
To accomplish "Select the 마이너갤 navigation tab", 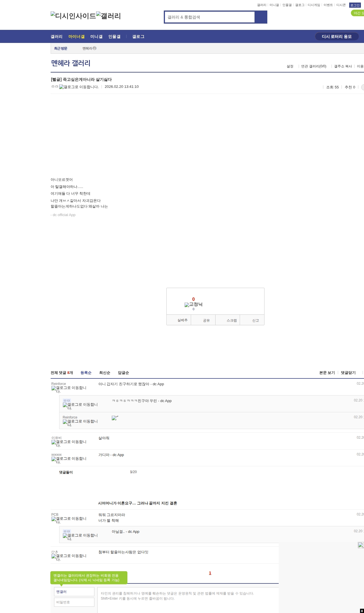I will click(x=76, y=37).
